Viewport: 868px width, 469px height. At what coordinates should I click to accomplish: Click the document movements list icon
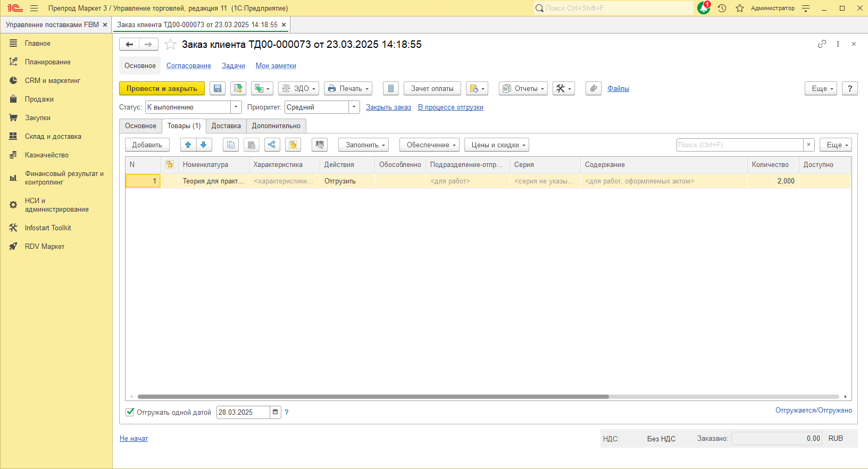click(391, 89)
